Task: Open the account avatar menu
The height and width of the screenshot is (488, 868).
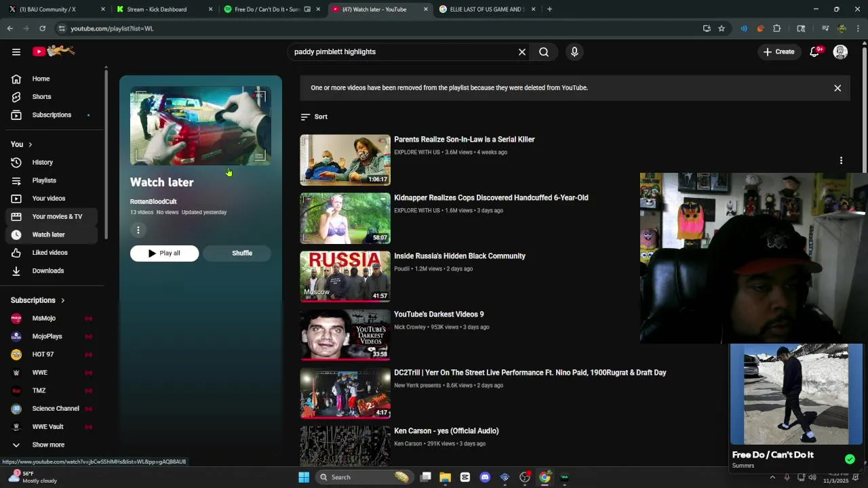Action: pos(840,52)
